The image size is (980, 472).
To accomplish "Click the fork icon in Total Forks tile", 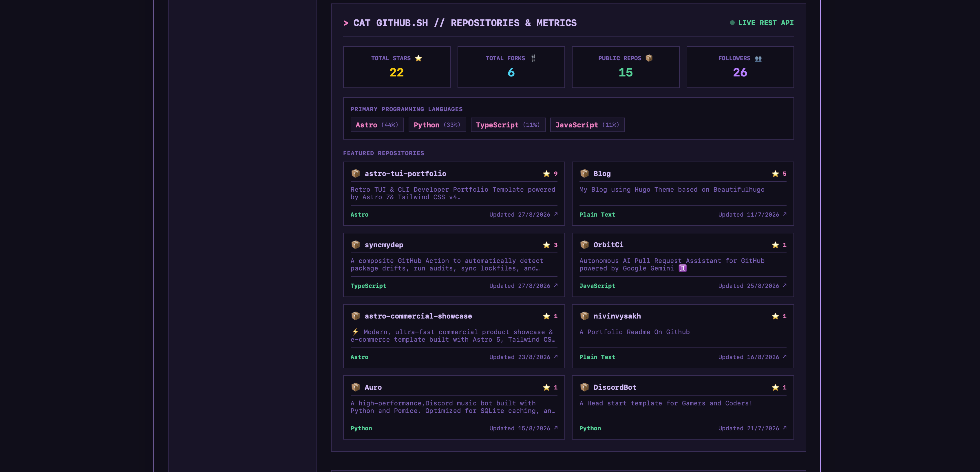I will click(533, 58).
